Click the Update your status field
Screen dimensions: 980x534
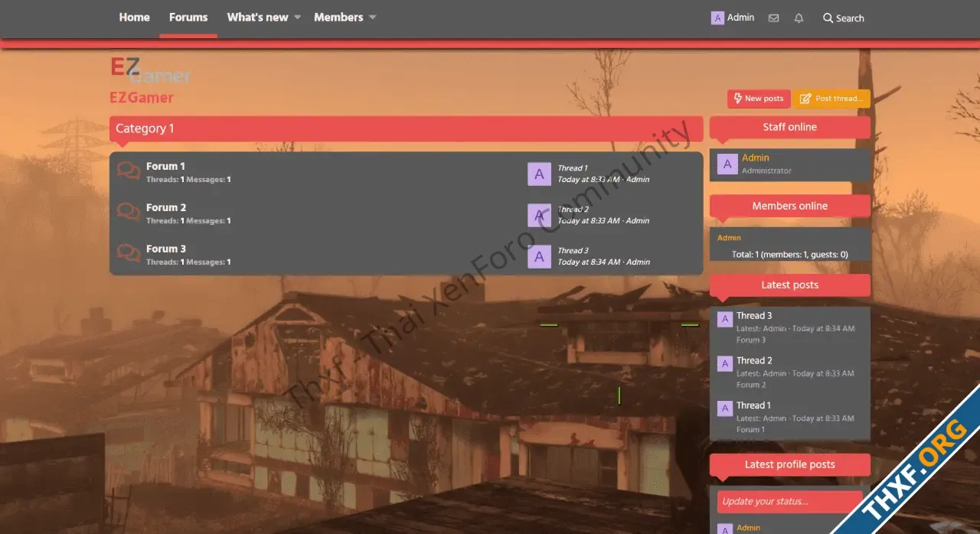pyautogui.click(x=789, y=502)
